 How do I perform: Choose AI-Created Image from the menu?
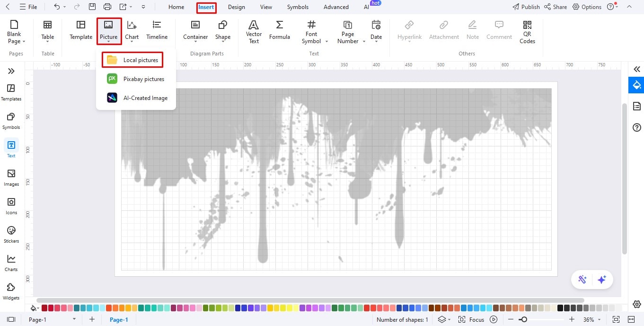click(137, 98)
